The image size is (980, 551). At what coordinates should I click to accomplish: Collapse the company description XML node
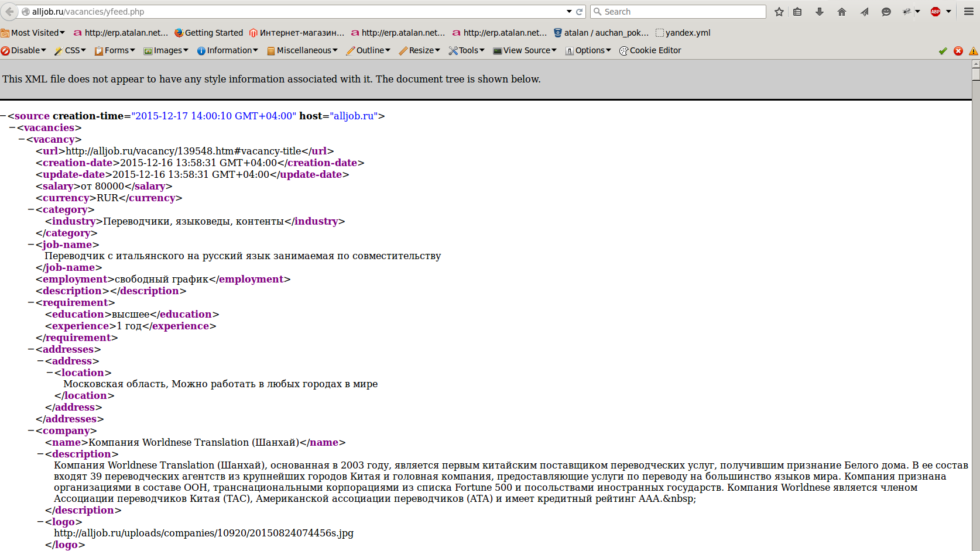pos(40,454)
